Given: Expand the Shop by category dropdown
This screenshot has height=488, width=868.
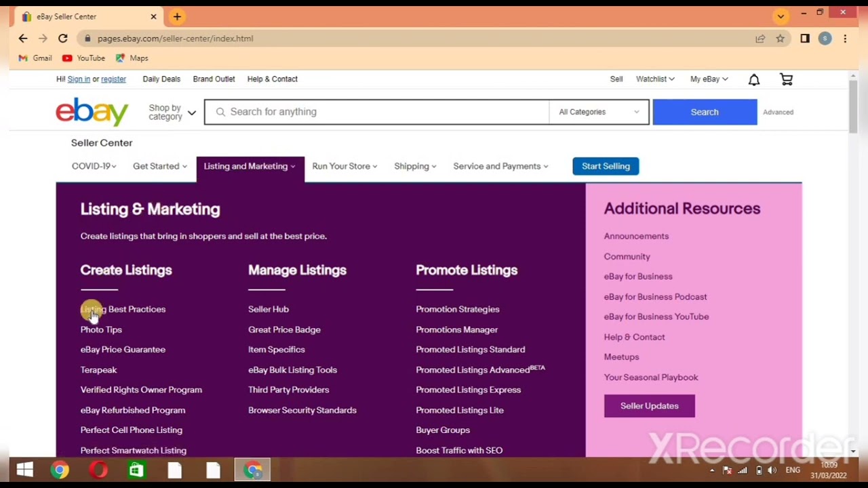Looking at the screenshot, I should click(172, 113).
